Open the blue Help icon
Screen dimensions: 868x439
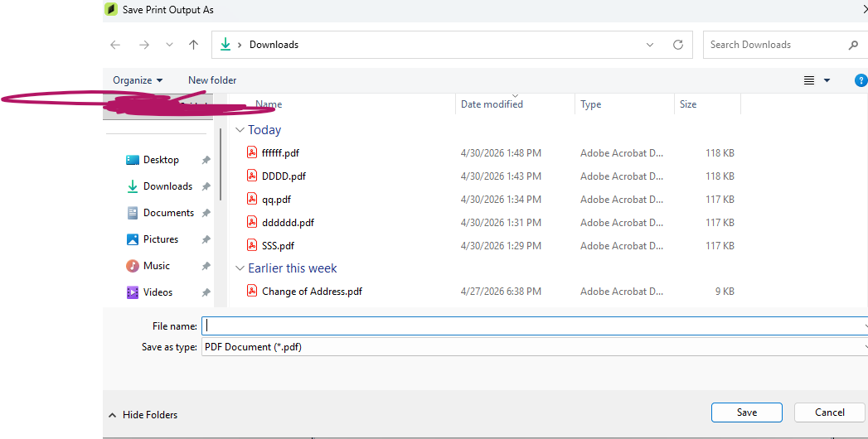[x=861, y=80]
